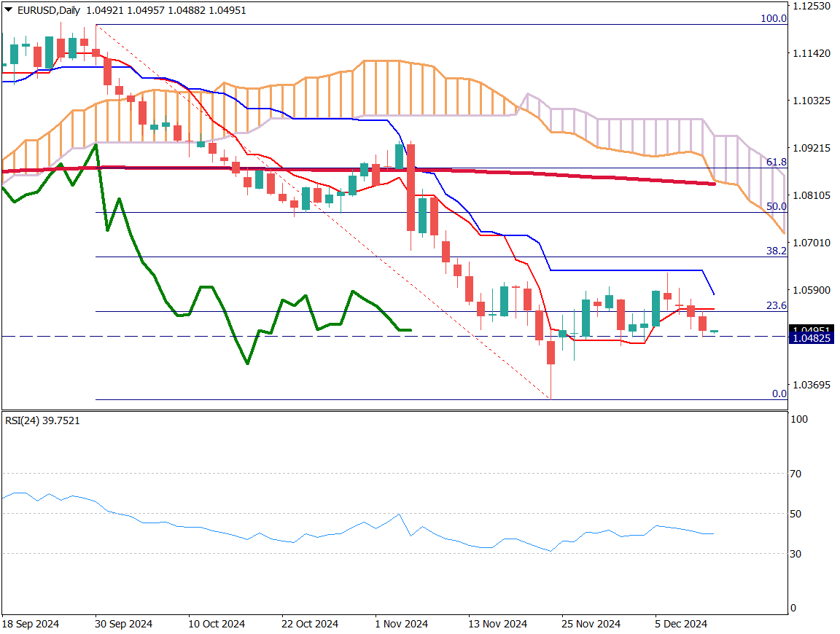Viewport: 840px width, 634px height.
Task: Click the blue 1.04825 price tag
Action: [810, 338]
